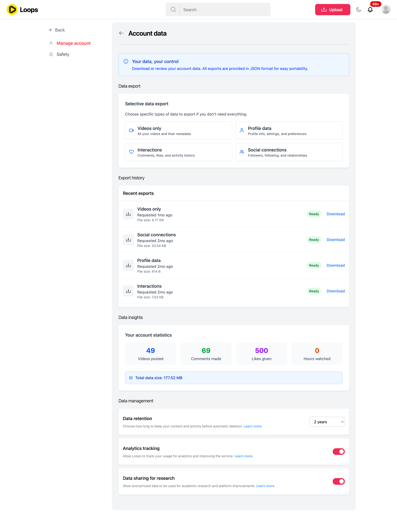Click the Loops logo icon

12,10
